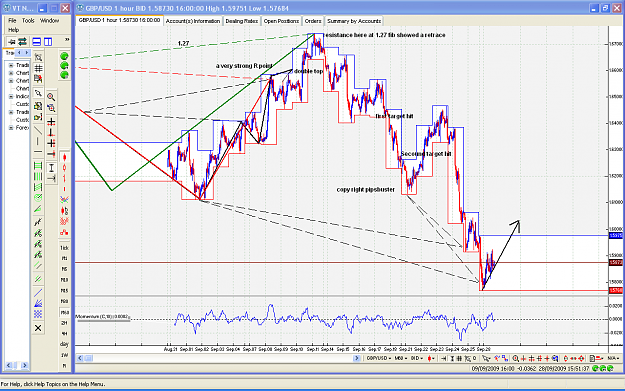The width and height of the screenshot is (625, 391).
Task: Click the chart scroll right arrow button
Action: click(357, 358)
